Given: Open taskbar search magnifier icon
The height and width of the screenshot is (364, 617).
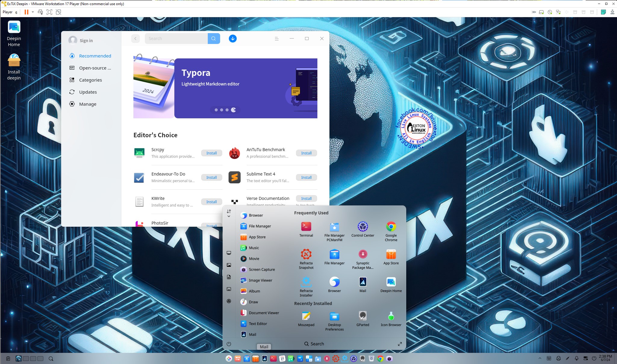Looking at the screenshot, I should pyautogui.click(x=51, y=359).
